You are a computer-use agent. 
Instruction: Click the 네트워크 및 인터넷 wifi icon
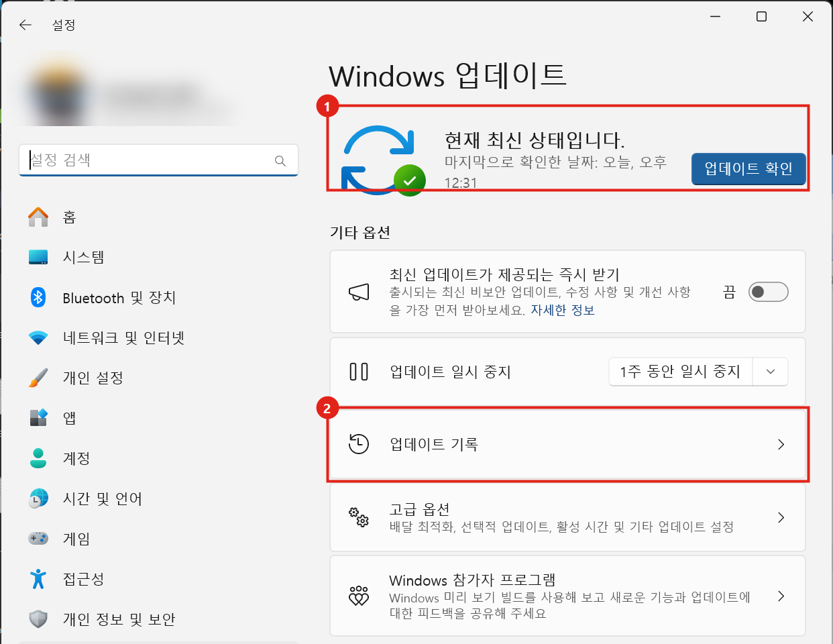[38, 337]
